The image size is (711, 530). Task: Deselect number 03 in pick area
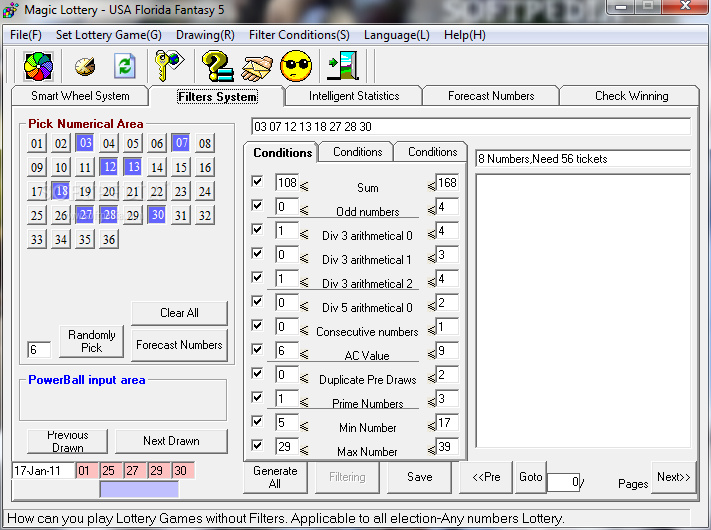(85, 143)
